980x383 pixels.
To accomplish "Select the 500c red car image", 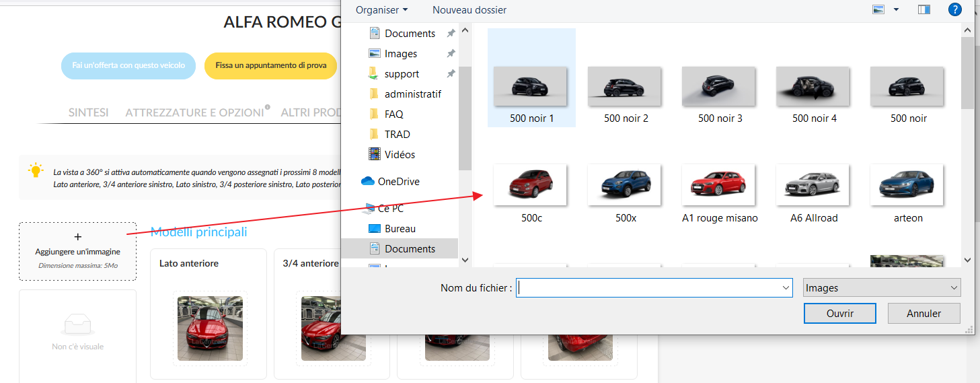I will point(531,184).
